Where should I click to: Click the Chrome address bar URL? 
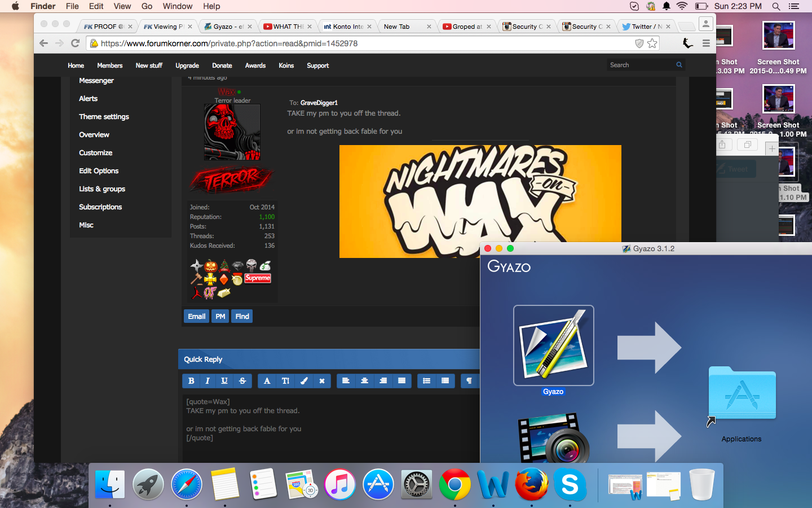(229, 43)
